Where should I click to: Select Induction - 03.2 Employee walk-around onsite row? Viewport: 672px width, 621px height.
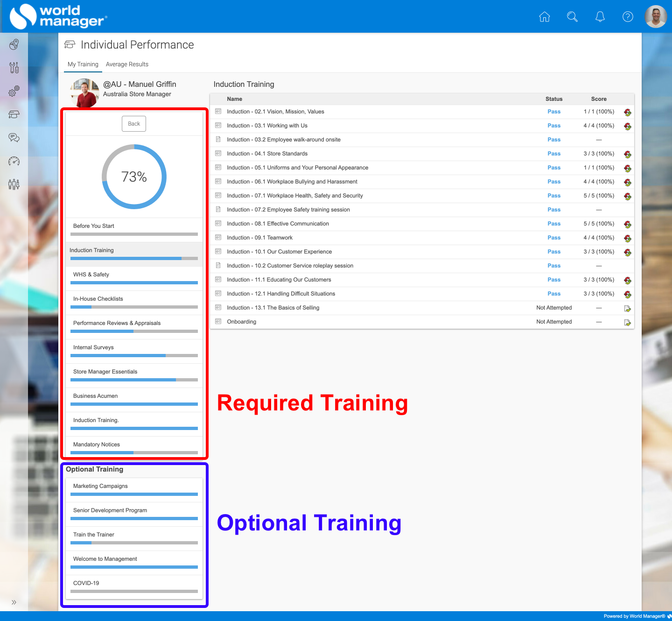pyautogui.click(x=422, y=140)
